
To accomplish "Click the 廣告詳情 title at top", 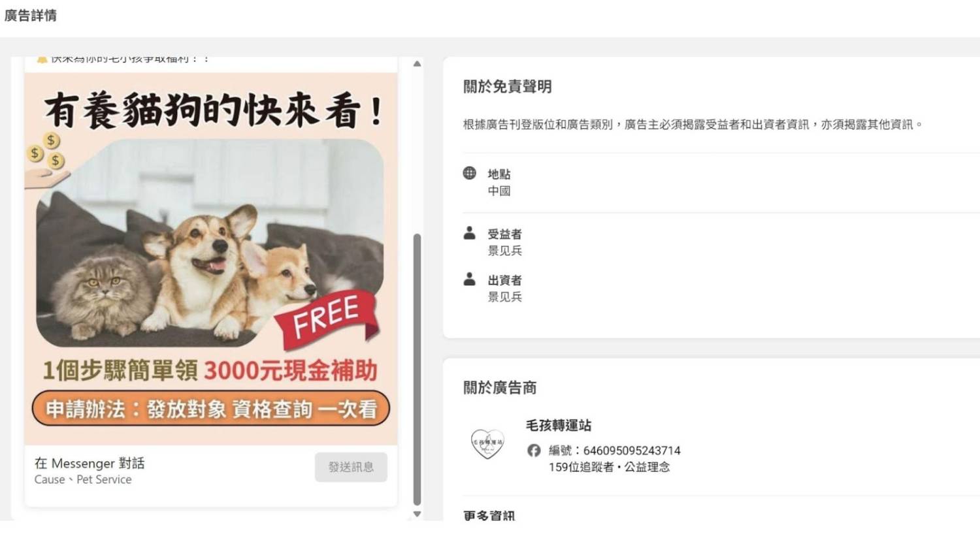I will tap(30, 15).
